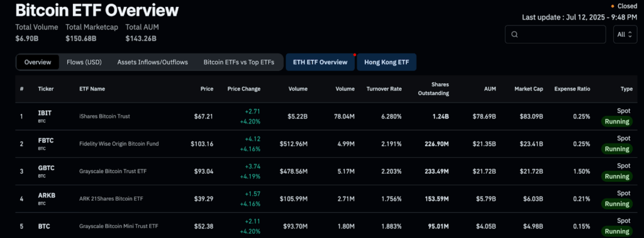Click the $67.21 price cell

204,116
